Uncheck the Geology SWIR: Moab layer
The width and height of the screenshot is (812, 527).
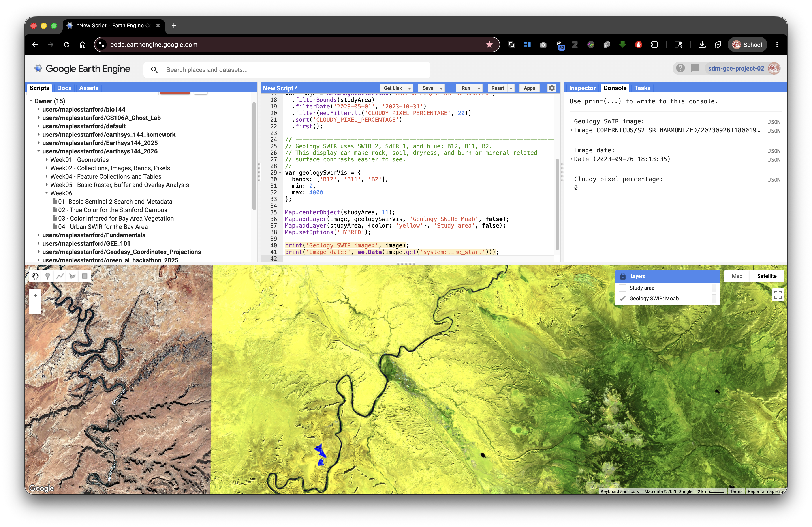pyautogui.click(x=622, y=299)
